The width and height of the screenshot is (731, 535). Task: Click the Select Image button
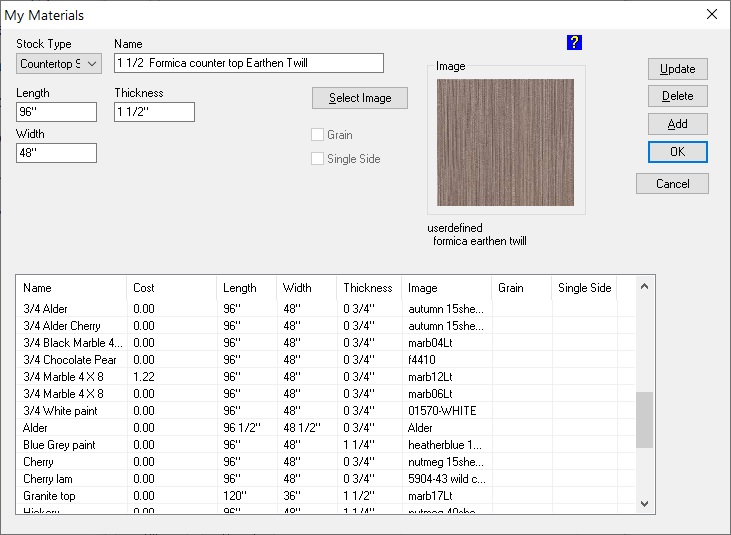[360, 98]
